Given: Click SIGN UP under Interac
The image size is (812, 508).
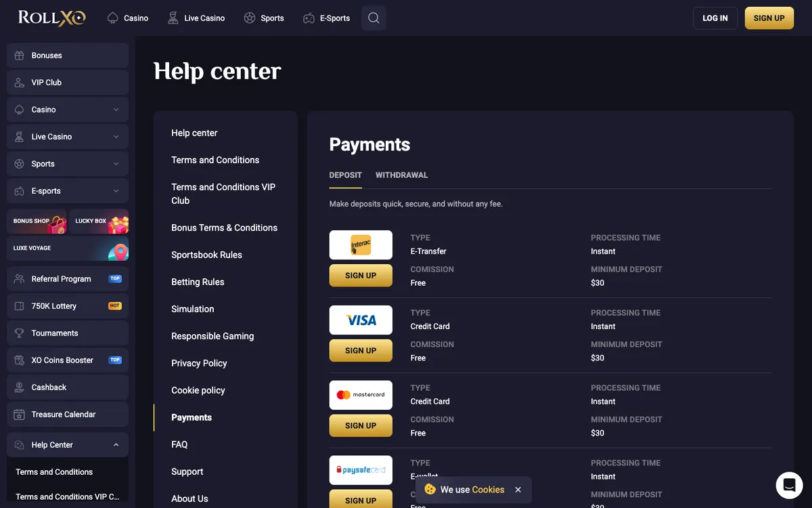Looking at the screenshot, I should pyautogui.click(x=361, y=276).
